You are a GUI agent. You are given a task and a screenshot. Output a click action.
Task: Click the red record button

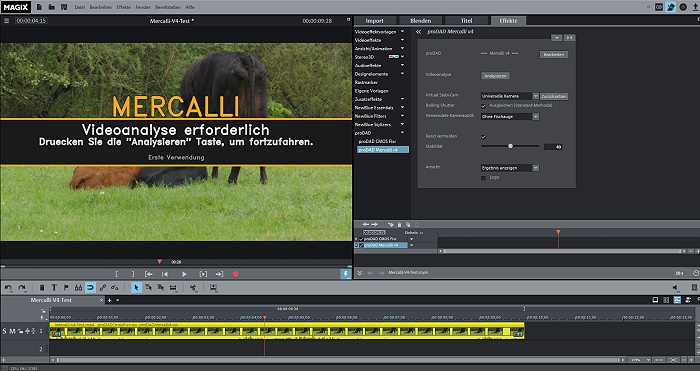pyautogui.click(x=236, y=274)
